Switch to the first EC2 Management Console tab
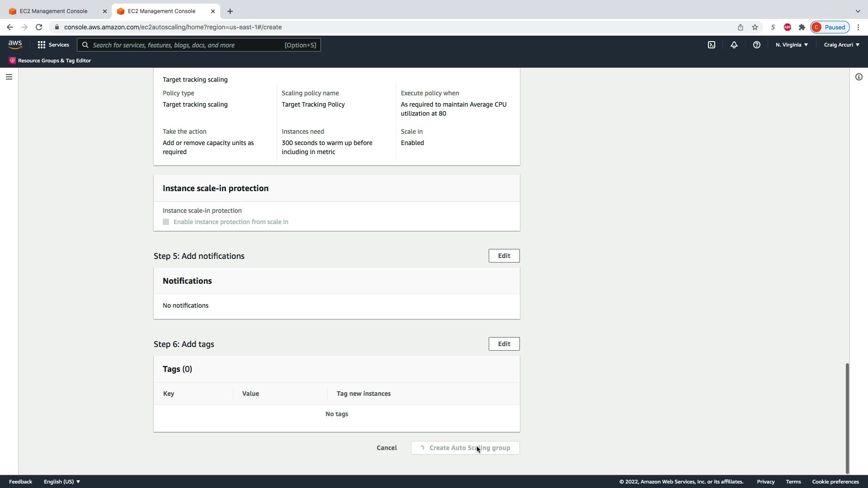 pyautogui.click(x=53, y=11)
